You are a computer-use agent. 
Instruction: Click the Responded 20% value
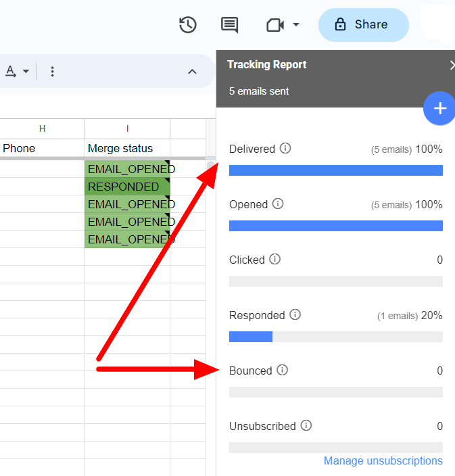click(431, 315)
